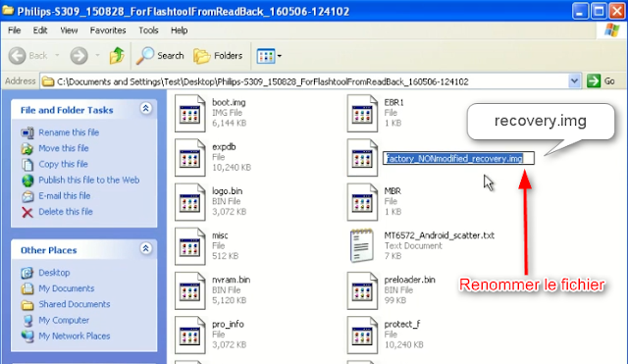Select the MT6572_Android_scatter.txt document icon

coord(362,246)
